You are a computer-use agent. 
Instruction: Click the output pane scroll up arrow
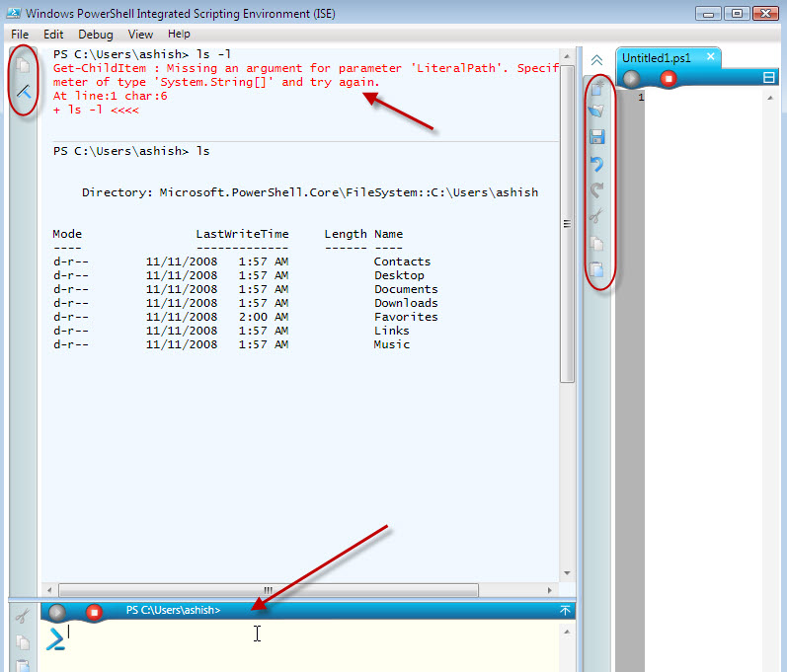tap(567, 56)
